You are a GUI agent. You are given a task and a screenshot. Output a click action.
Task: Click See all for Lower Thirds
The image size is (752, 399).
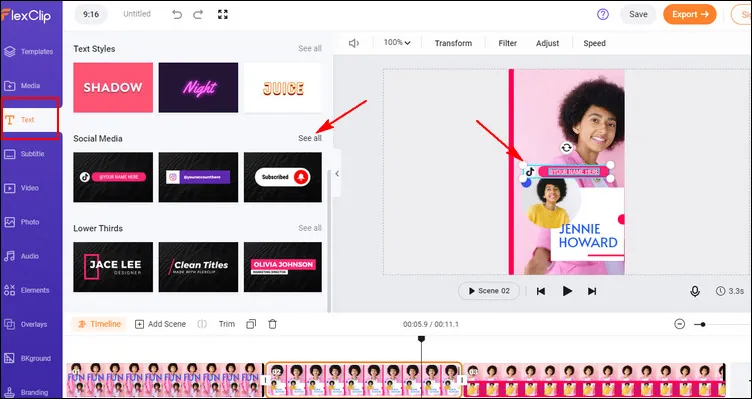coord(310,228)
